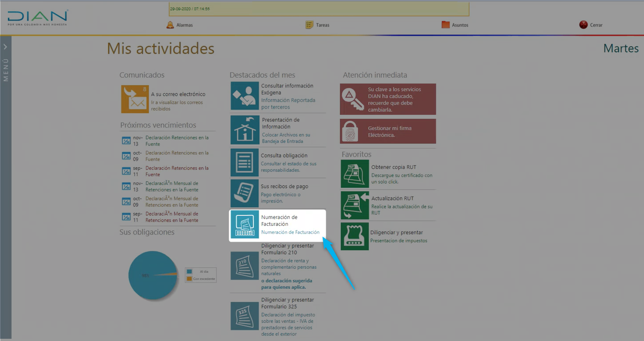Screen dimensions: 644x341
Task: Open Alarmas in the top bar
Action: pos(180,25)
